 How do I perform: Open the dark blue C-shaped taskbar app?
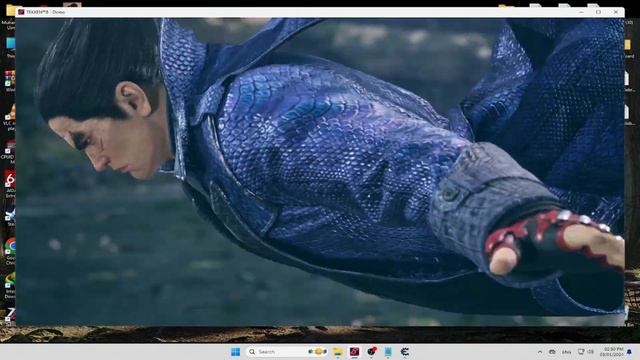tap(405, 352)
